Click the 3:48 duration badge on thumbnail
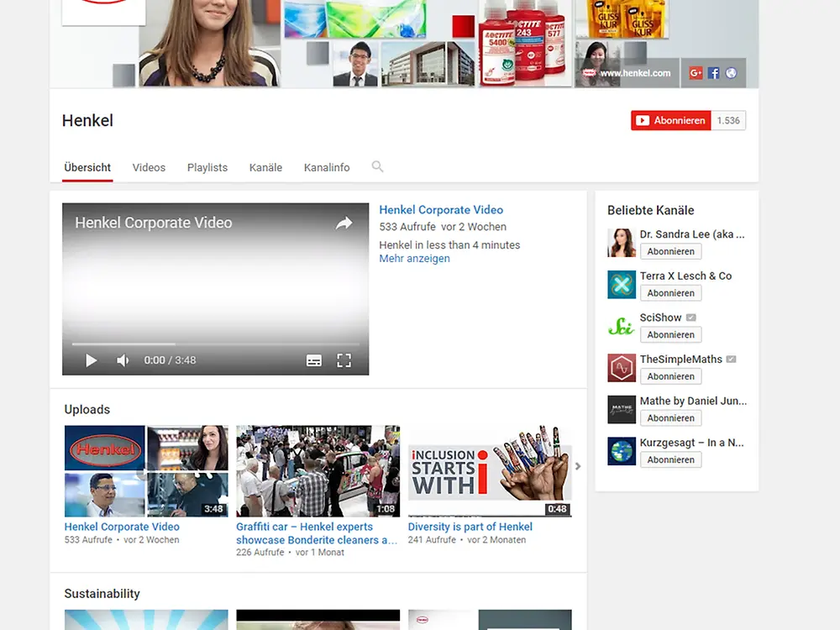The width and height of the screenshot is (840, 630). (213, 509)
